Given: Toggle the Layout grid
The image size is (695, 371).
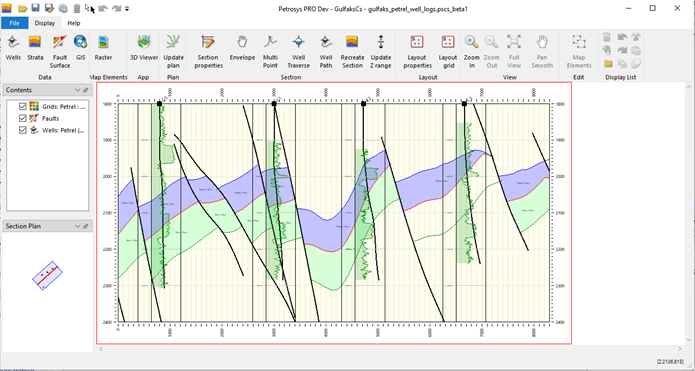Looking at the screenshot, I should (x=448, y=52).
